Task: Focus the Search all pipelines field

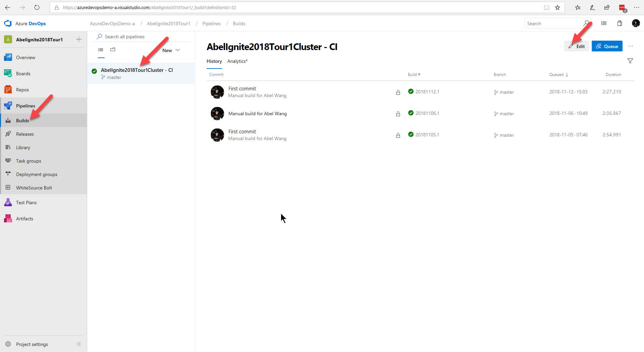Action: tap(141, 37)
